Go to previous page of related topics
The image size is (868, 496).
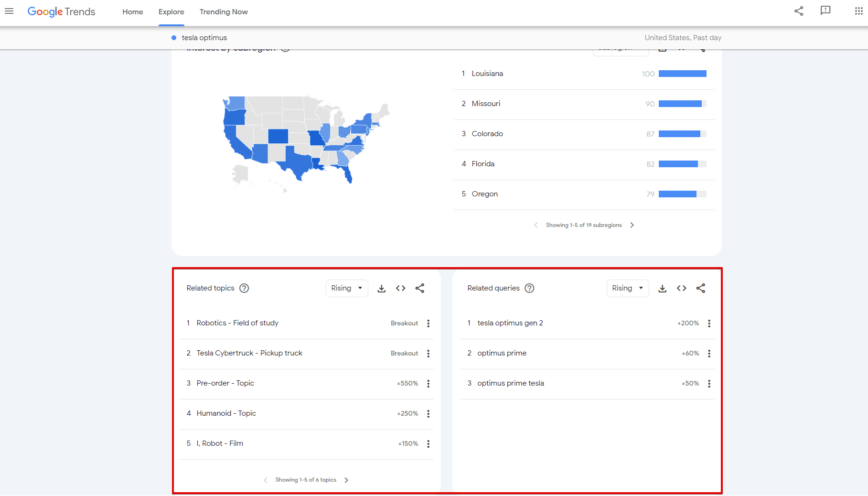click(266, 480)
